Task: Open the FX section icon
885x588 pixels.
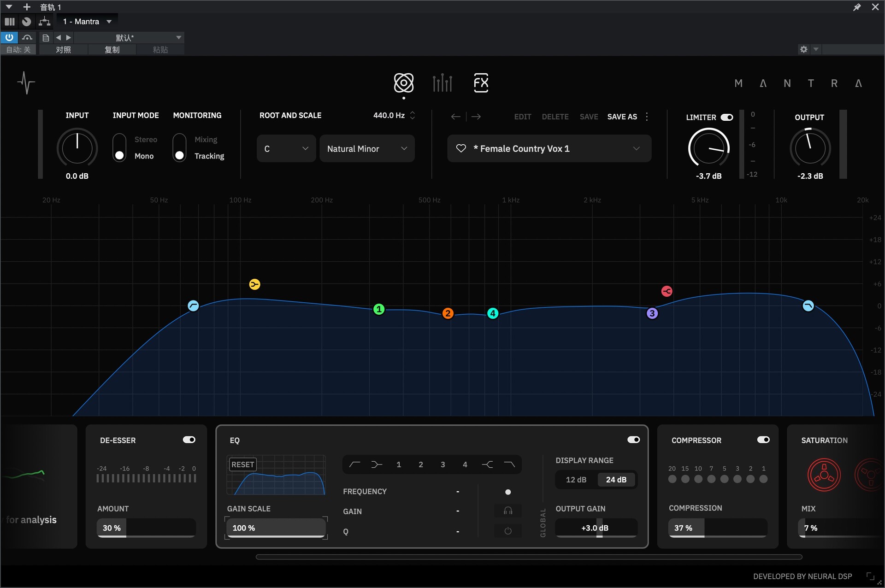Action: click(x=481, y=83)
